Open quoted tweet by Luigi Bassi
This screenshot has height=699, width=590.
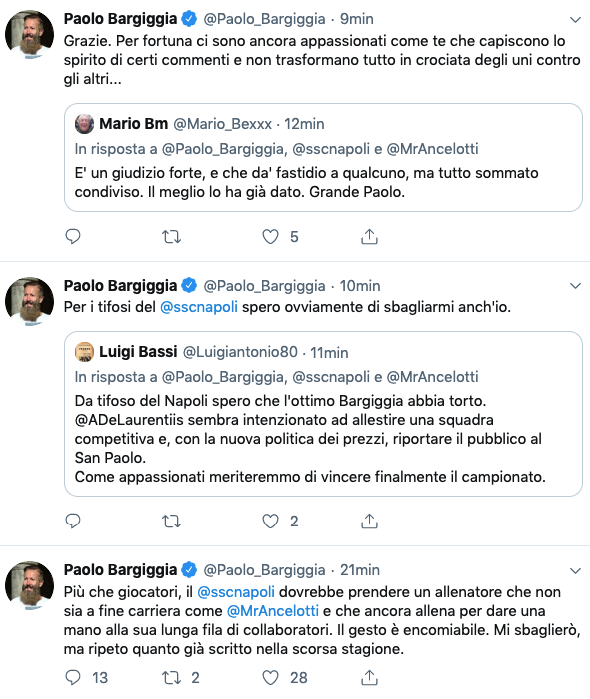point(323,414)
